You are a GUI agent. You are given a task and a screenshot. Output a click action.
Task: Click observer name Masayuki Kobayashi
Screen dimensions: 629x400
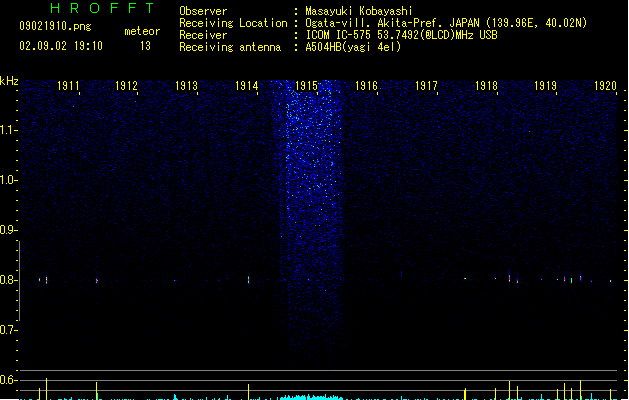(x=359, y=11)
